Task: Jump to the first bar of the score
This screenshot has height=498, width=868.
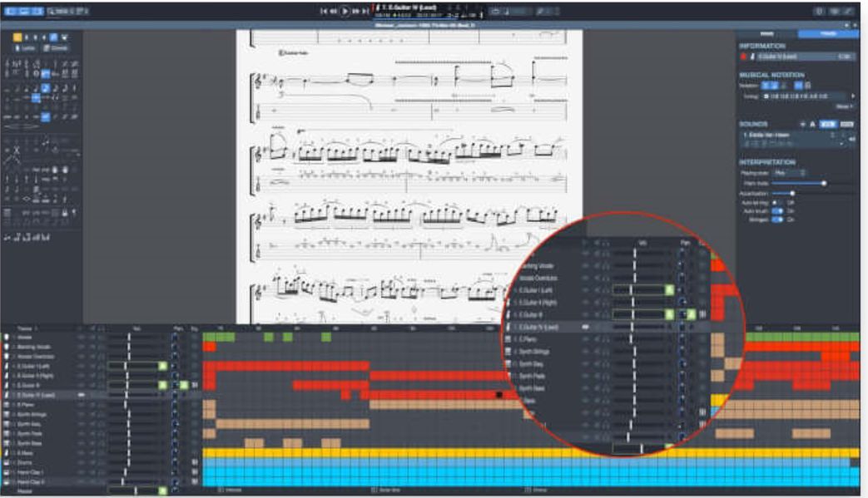Action: (324, 11)
